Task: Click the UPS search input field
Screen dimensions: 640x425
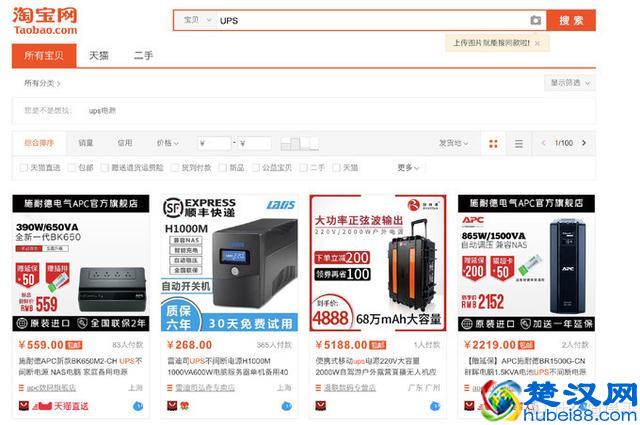Action: [371, 20]
